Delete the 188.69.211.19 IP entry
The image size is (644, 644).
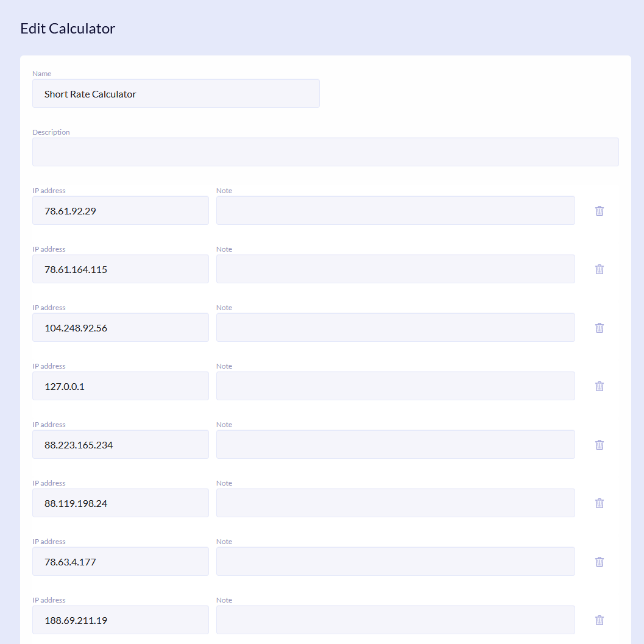[x=599, y=620]
